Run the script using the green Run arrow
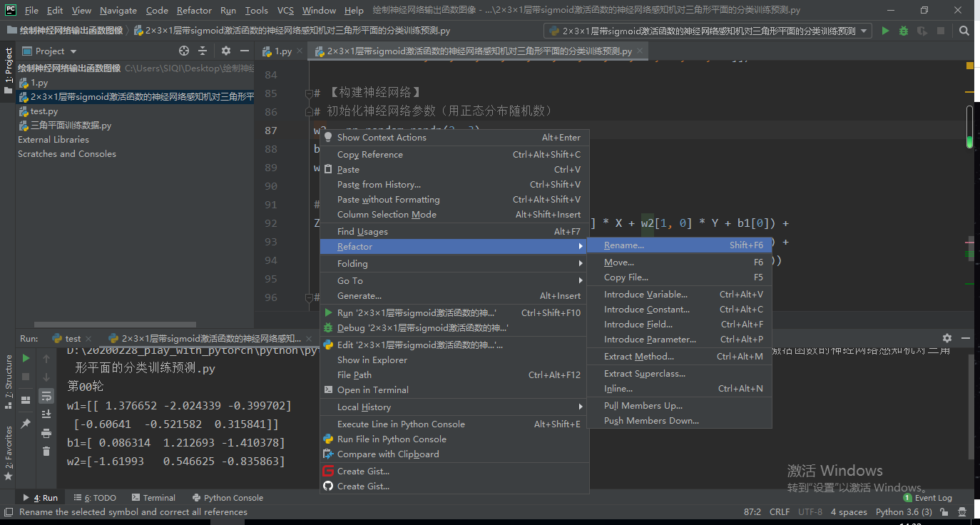 [x=885, y=31]
